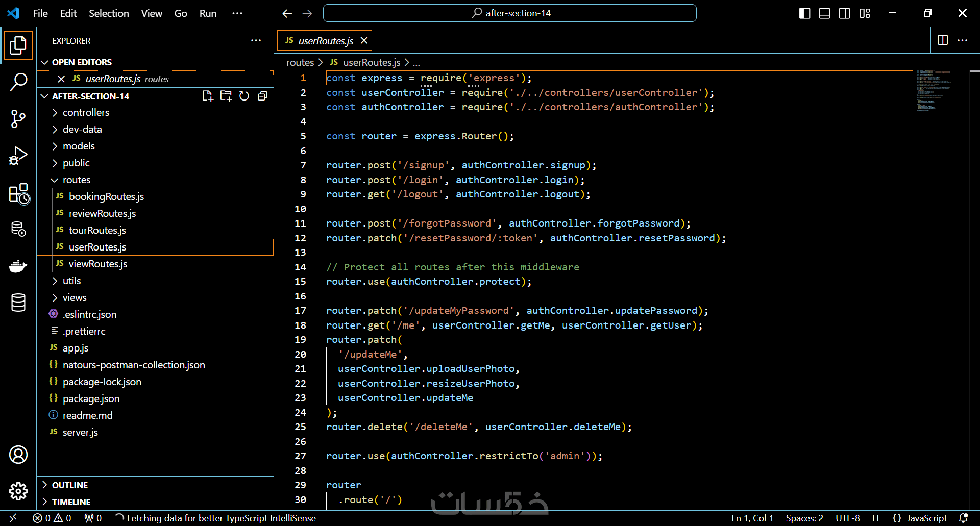Open the Docker panel icon
980x526 pixels.
tap(18, 266)
